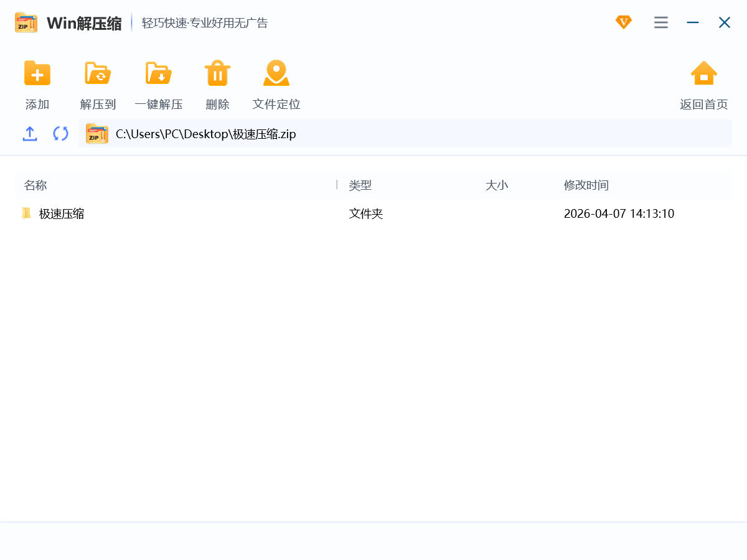Click the 删除 trash can icon
The width and height of the screenshot is (747, 560).
point(217,73)
